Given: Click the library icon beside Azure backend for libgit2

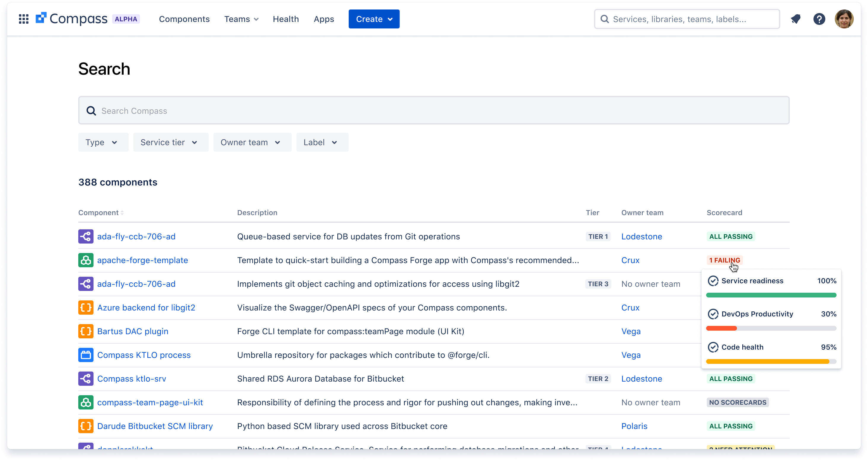Looking at the screenshot, I should [86, 308].
